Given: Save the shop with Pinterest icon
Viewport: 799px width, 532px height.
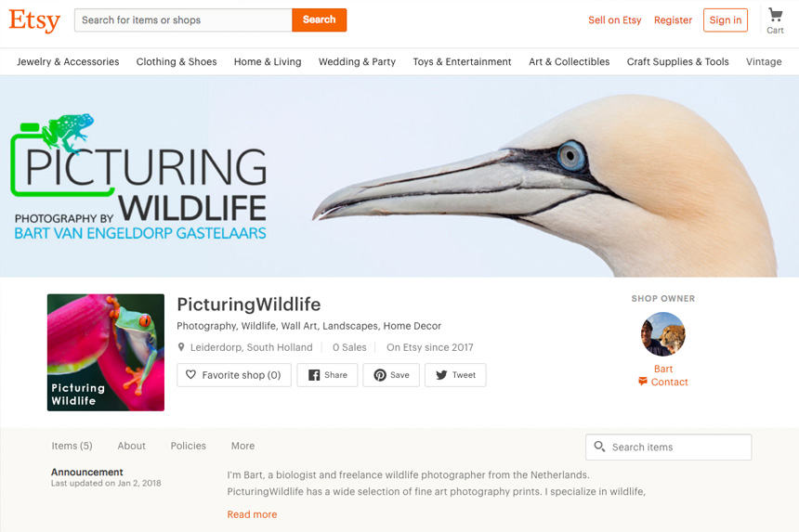Looking at the screenshot, I should tap(380, 375).
